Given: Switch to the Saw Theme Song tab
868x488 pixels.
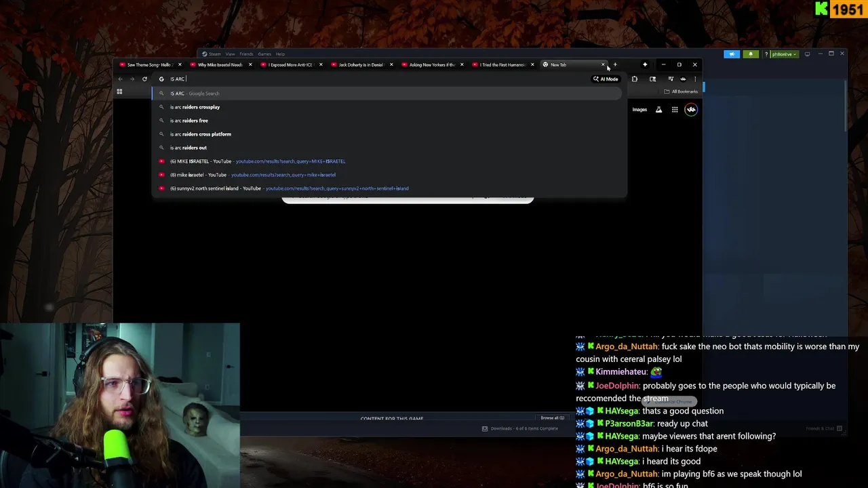Looking at the screenshot, I should click(x=149, y=64).
